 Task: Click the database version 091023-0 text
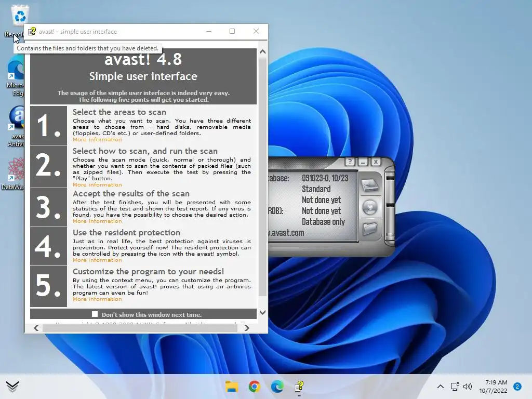(x=325, y=178)
